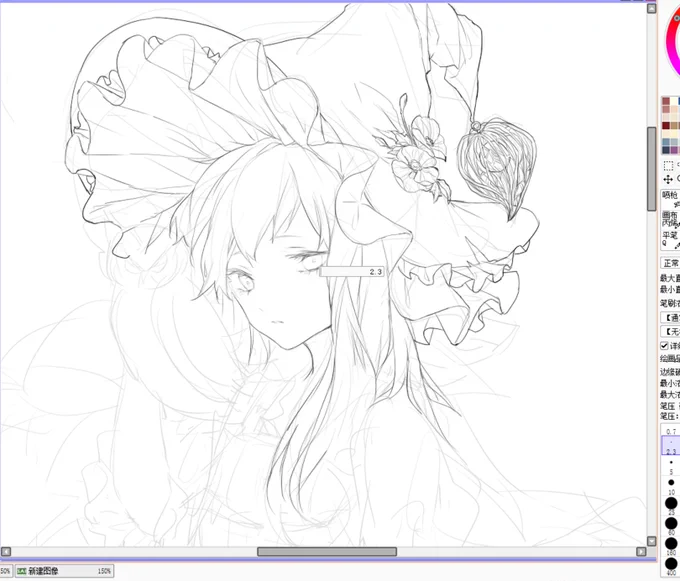Viewport: 680px width, 581px height.
Task: Open the 正常 blend mode dropdown
Action: 670,263
